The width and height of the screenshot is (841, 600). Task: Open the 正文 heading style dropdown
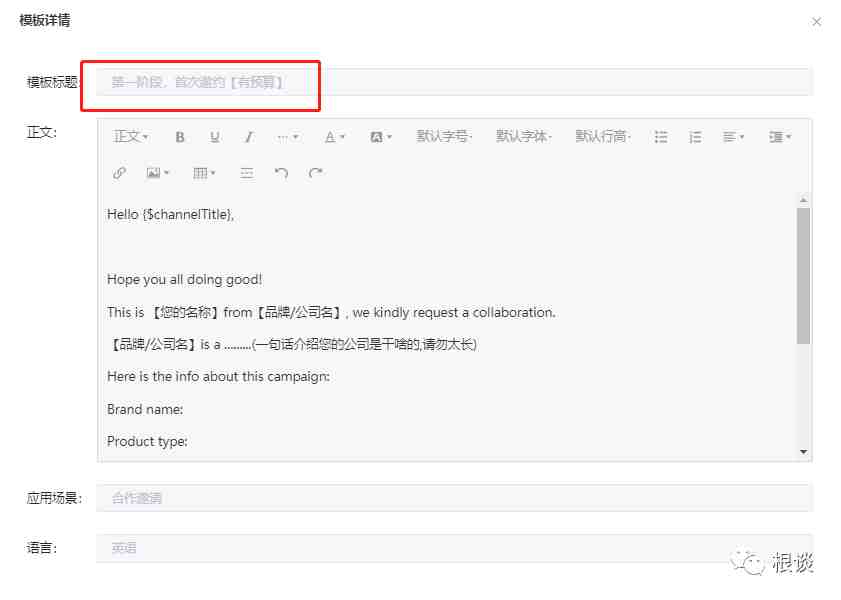coord(131,137)
